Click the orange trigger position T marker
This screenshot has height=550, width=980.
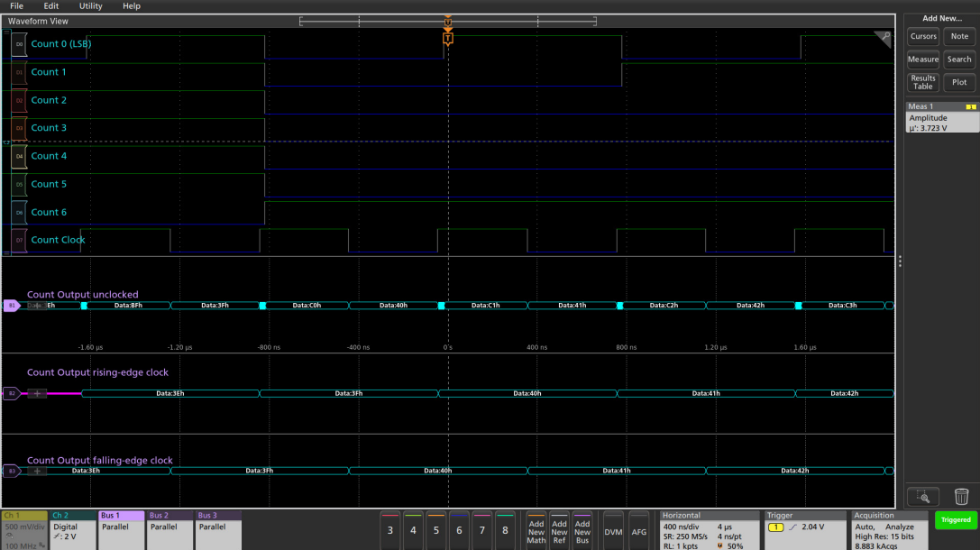point(448,38)
